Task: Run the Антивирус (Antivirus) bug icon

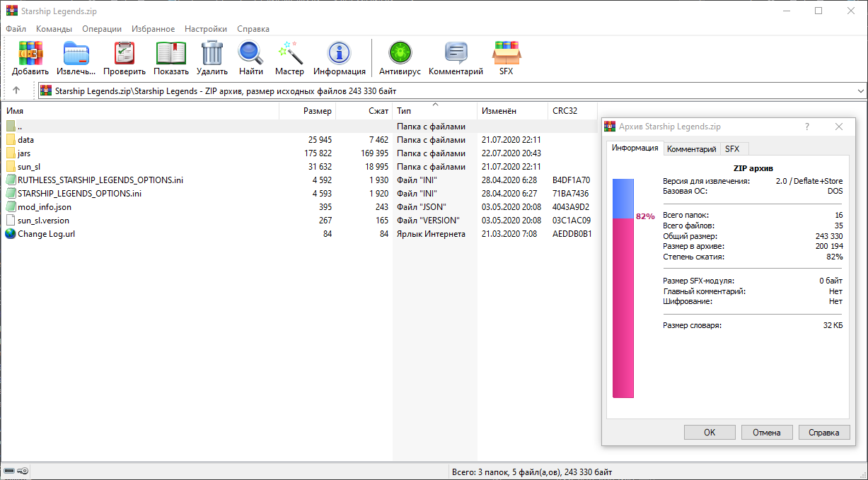Action: coord(400,53)
